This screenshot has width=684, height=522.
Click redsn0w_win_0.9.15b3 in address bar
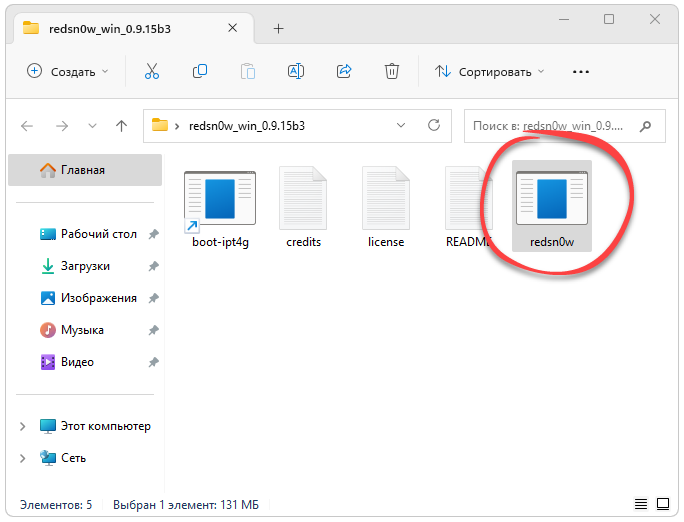tap(247, 126)
